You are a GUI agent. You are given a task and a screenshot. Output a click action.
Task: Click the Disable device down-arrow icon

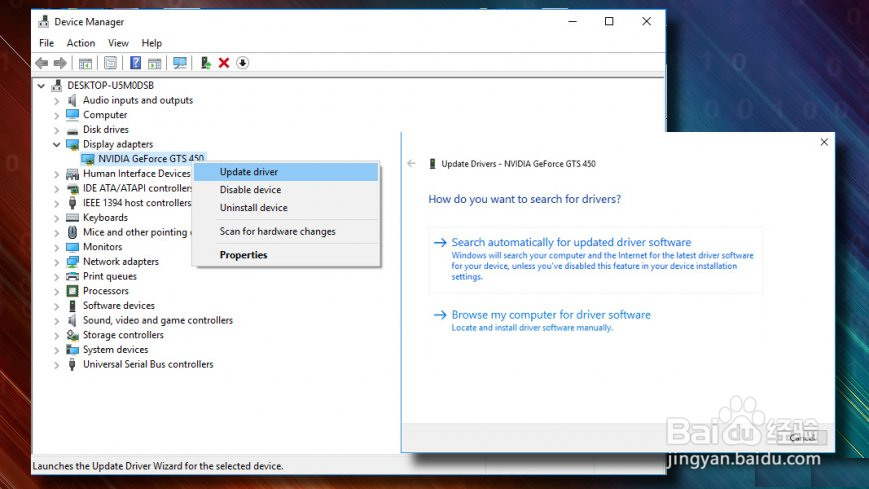(x=242, y=63)
